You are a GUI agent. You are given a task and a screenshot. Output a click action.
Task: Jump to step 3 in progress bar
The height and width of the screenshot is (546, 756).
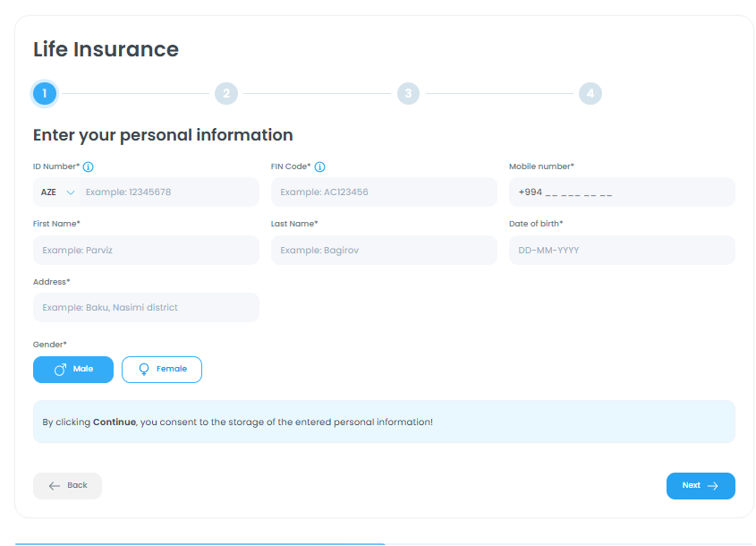(x=408, y=93)
